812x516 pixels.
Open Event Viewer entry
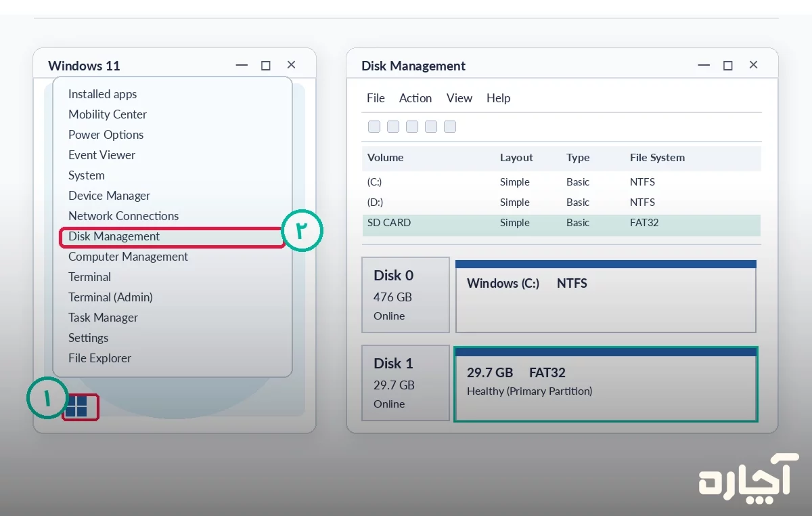click(101, 155)
